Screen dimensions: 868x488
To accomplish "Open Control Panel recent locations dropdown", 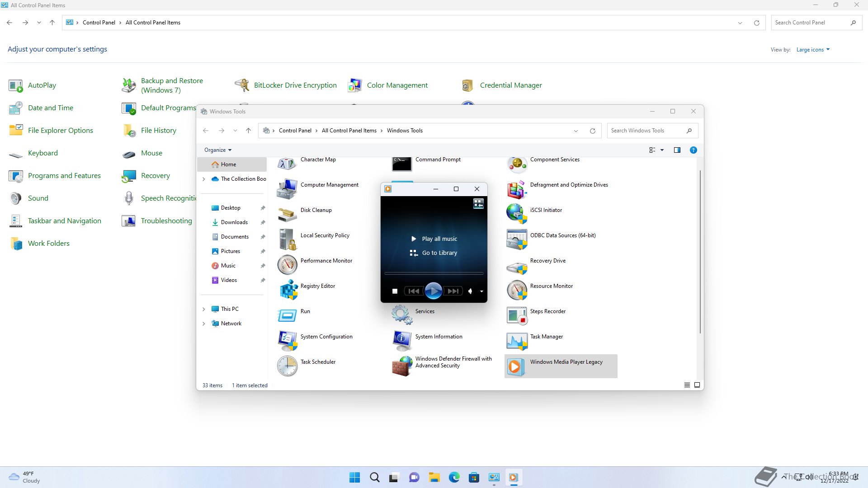I will pos(39,23).
